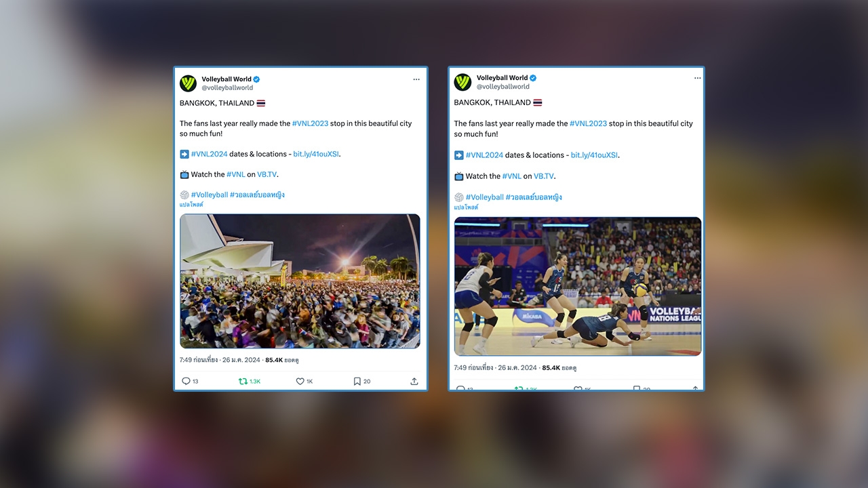Screen dimensions: 868x488
Task: Open Volleyball World avatar in right tweet
Action: pos(463,83)
